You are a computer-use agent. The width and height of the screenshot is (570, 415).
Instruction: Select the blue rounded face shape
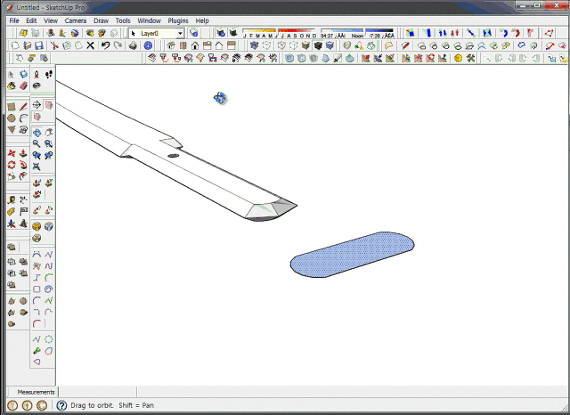click(x=352, y=254)
